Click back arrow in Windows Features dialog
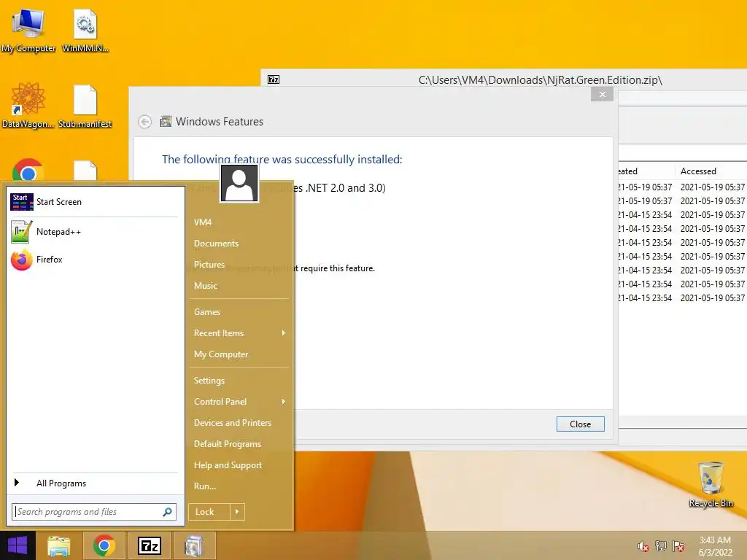The image size is (747, 560). point(145,122)
